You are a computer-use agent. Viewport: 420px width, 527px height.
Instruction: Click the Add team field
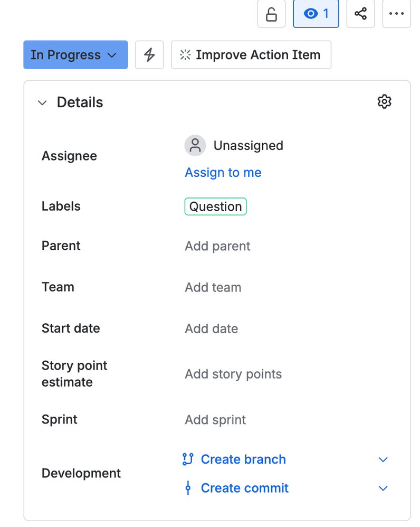click(x=213, y=287)
